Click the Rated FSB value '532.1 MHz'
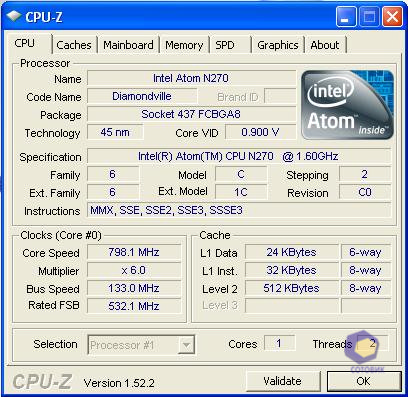The image size is (408, 397). pyautogui.click(x=134, y=306)
